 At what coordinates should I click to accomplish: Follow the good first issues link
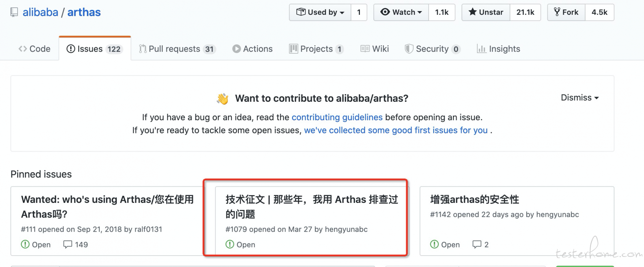[x=396, y=130]
